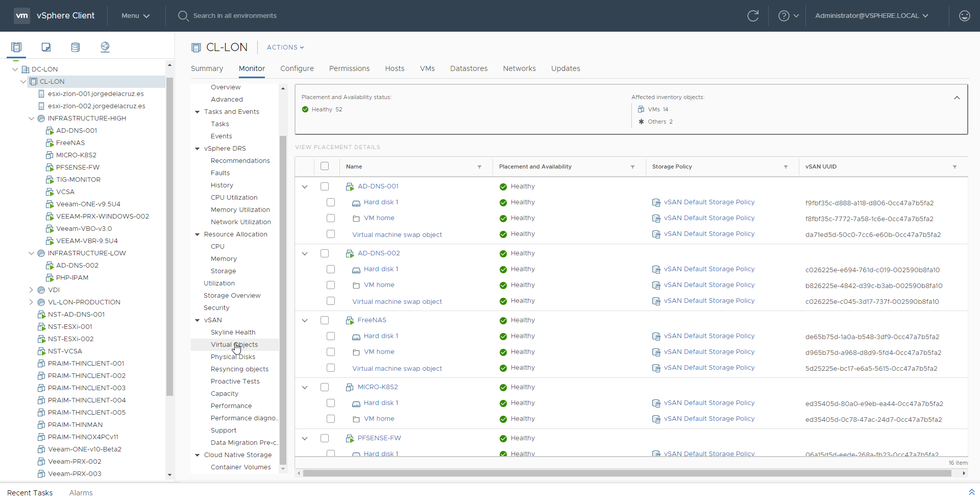Open the Administrator@VSPHERE.LOCAL user menu
This screenshot has height=500, width=980.
[871, 16]
